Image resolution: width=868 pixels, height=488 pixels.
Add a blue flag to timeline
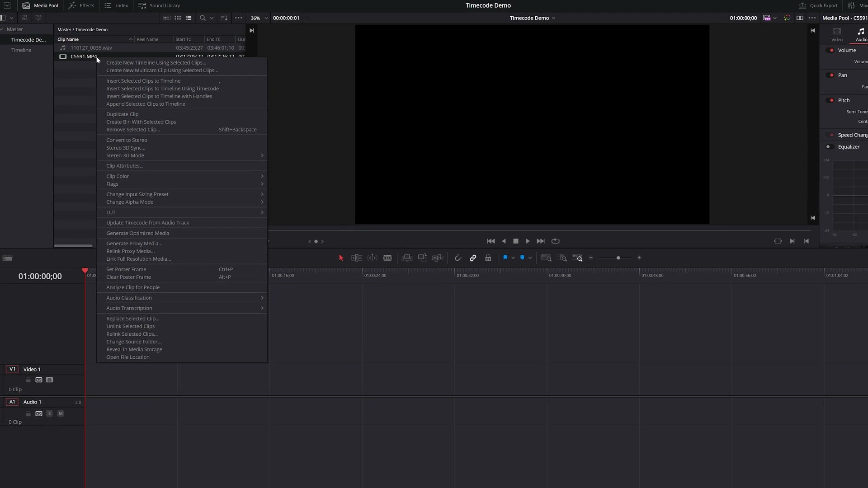[505, 258]
